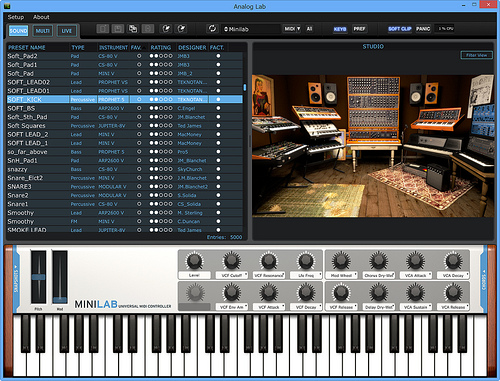
Task: Toggle the KEYB keyboard view button
Action: 340,29
